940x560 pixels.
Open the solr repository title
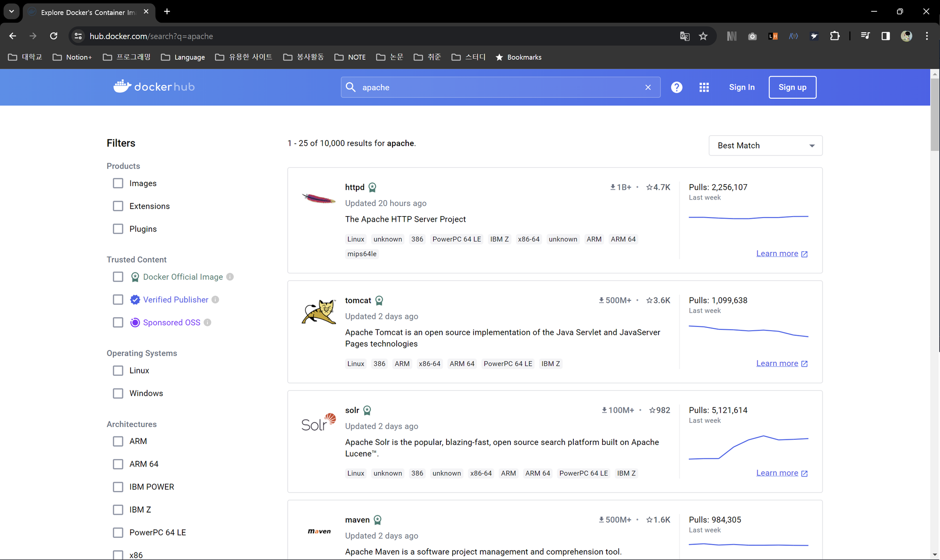[x=352, y=411]
